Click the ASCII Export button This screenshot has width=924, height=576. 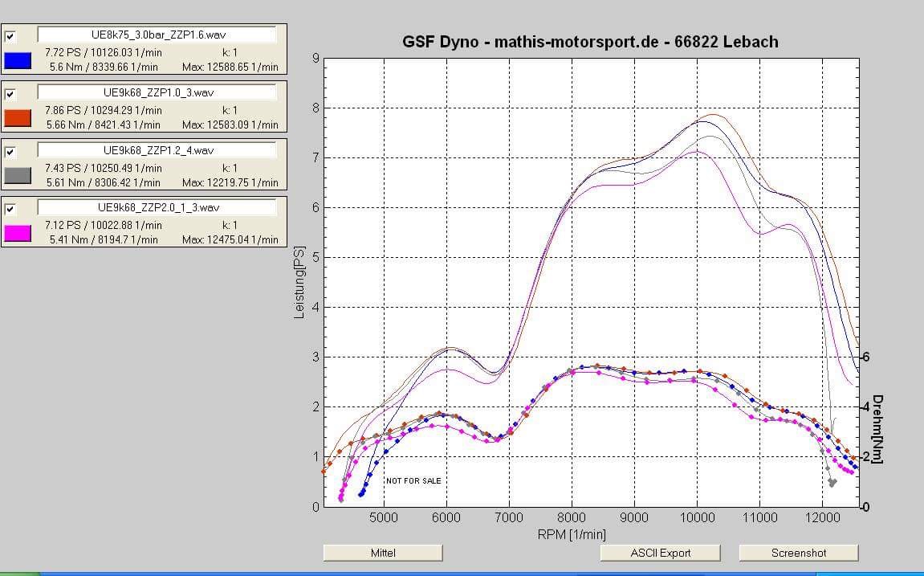click(x=660, y=553)
